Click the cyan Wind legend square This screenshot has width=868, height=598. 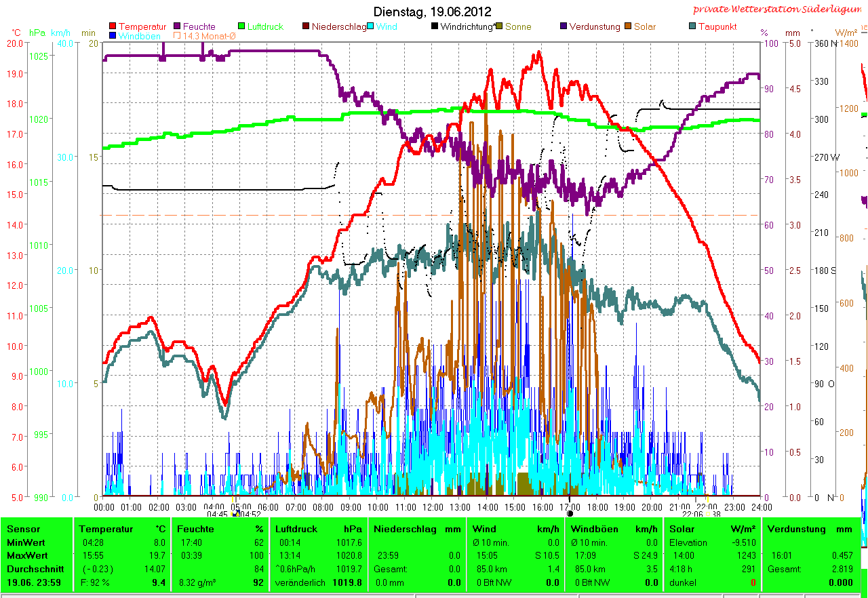pos(371,27)
